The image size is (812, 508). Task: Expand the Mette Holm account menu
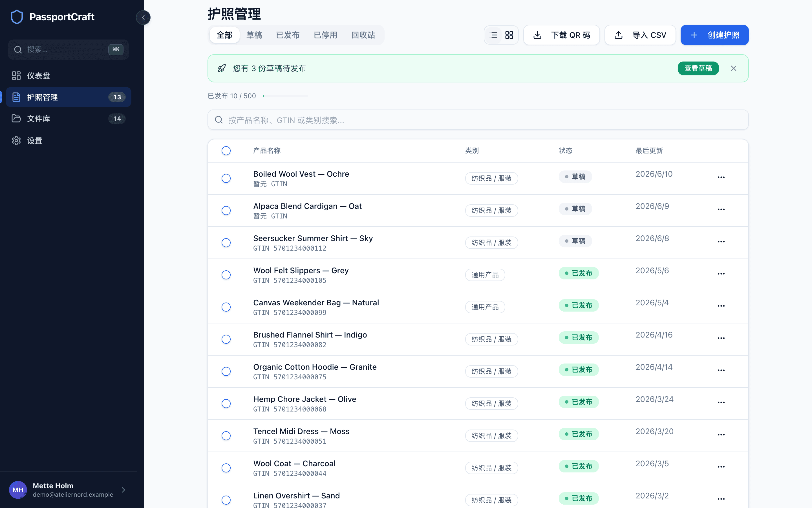[69, 490]
